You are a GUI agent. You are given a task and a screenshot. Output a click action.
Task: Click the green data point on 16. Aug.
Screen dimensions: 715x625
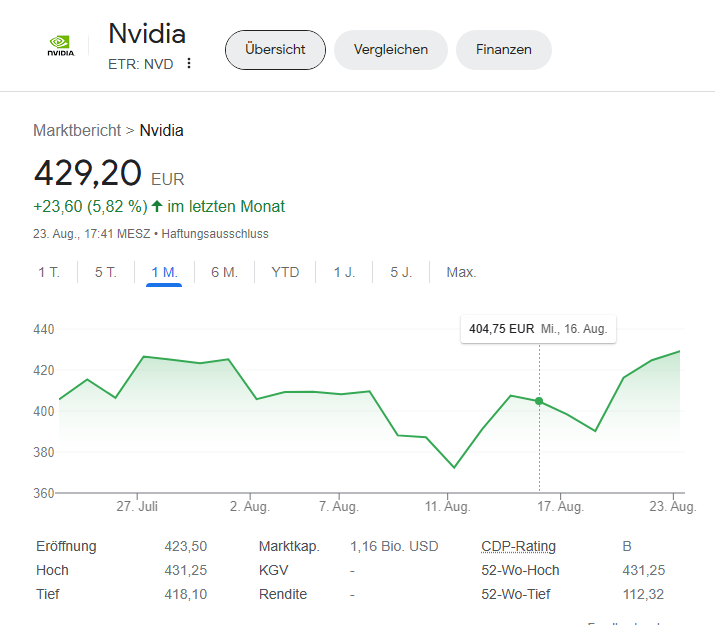click(x=539, y=401)
